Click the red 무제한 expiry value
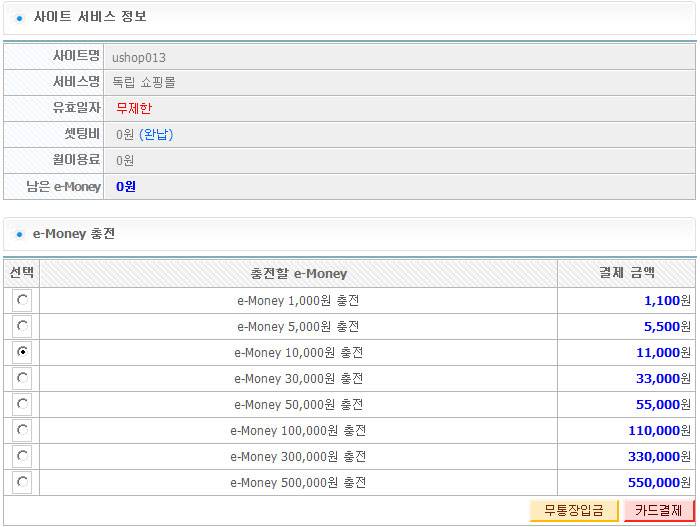Screen dimensions: 700x527 (134, 108)
